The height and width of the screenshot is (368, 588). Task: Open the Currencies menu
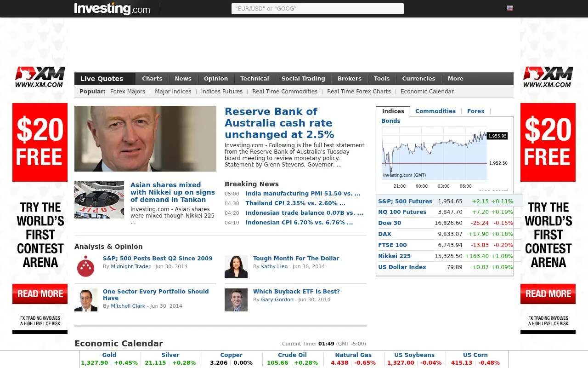point(418,79)
